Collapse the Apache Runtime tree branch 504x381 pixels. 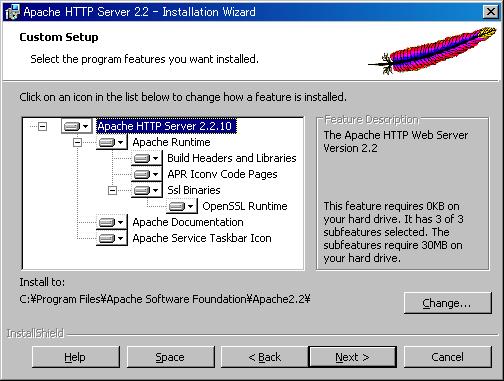(77, 142)
